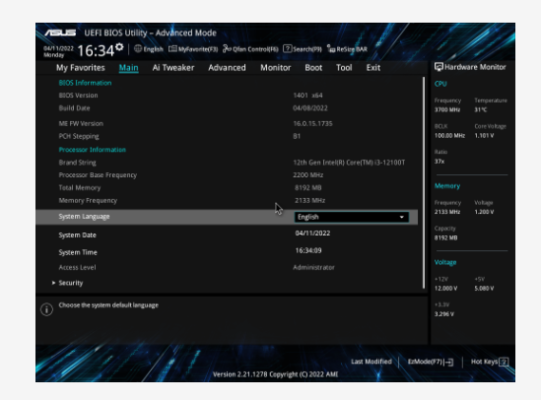Select the System Language row label
This screenshot has width=541, height=400.
click(x=84, y=217)
